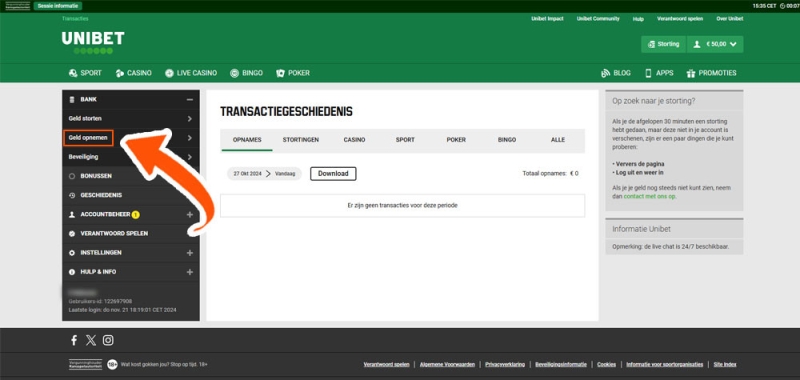The height and width of the screenshot is (380, 800).
Task: Open Unibet Impact link
Action: (x=547, y=19)
